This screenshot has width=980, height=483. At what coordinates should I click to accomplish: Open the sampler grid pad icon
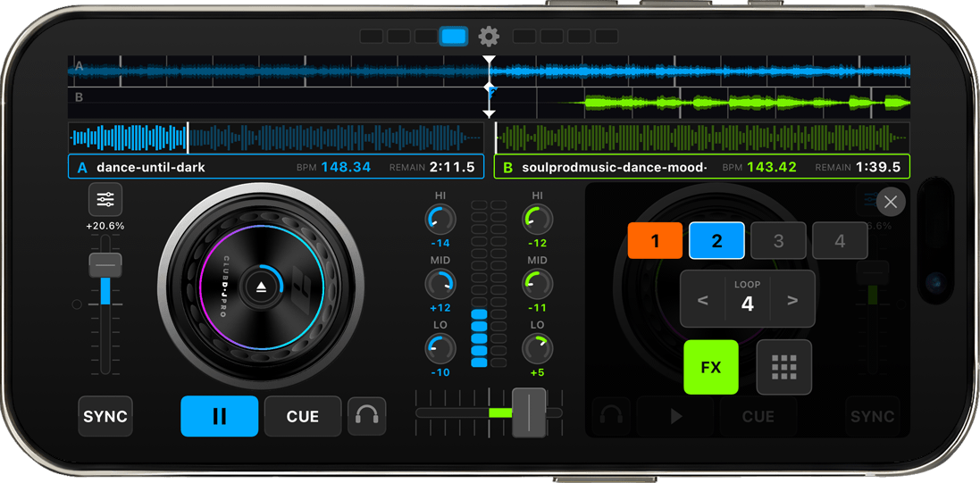click(784, 368)
